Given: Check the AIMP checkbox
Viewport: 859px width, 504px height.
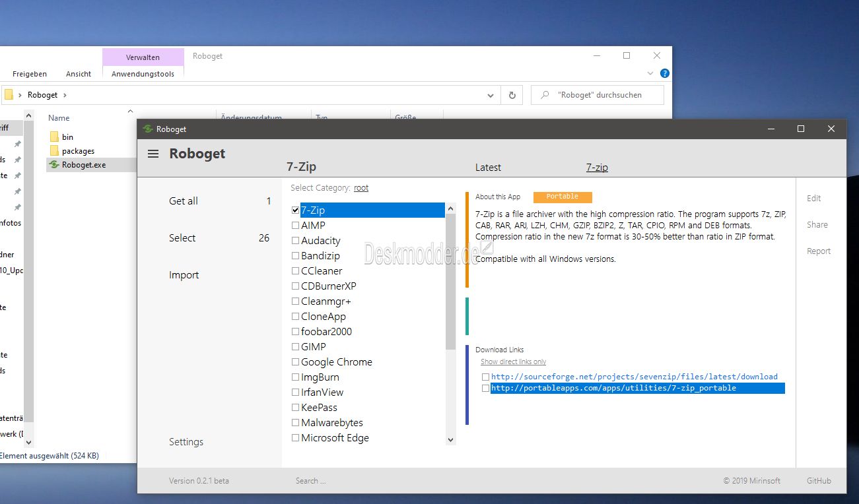Looking at the screenshot, I should coord(295,226).
